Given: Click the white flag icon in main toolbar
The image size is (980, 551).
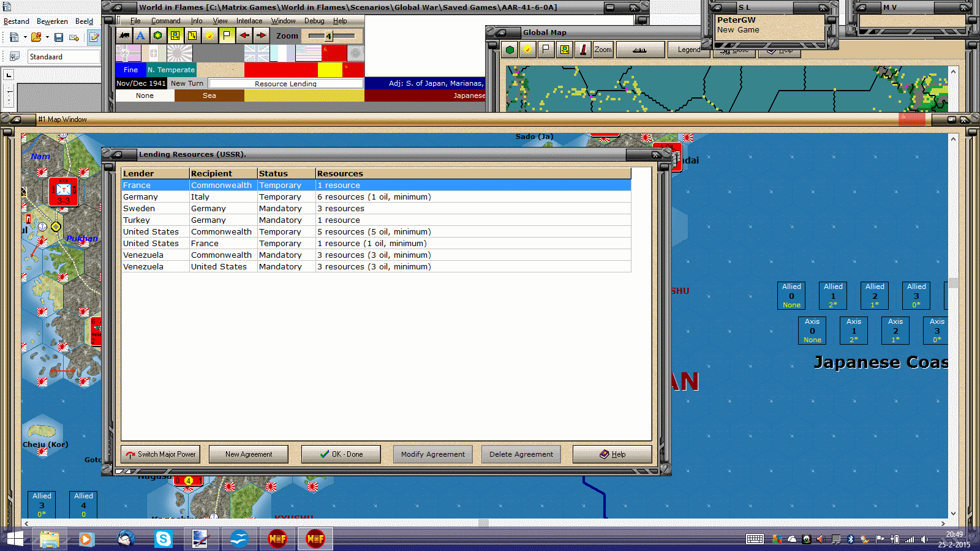Looking at the screenshot, I should (227, 36).
